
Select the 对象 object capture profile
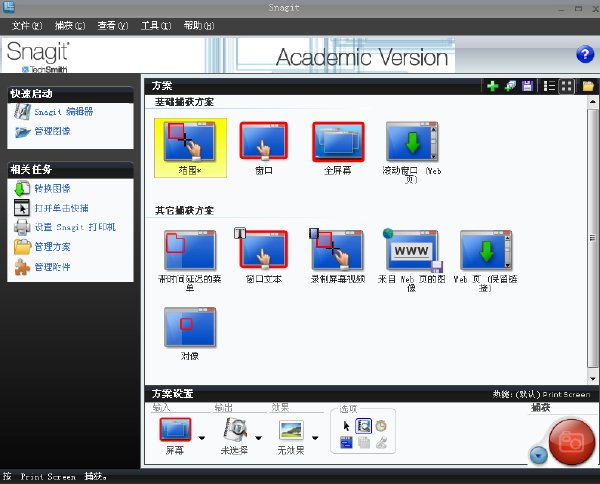(190, 334)
